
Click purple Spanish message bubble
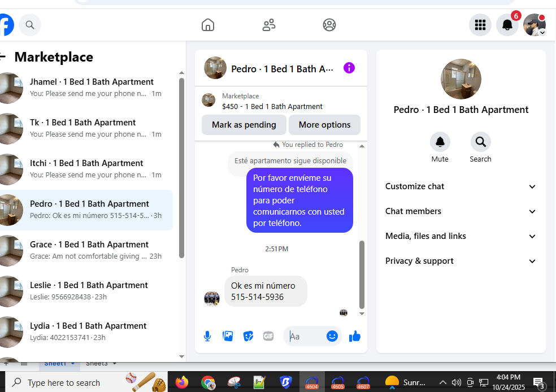coord(299,201)
